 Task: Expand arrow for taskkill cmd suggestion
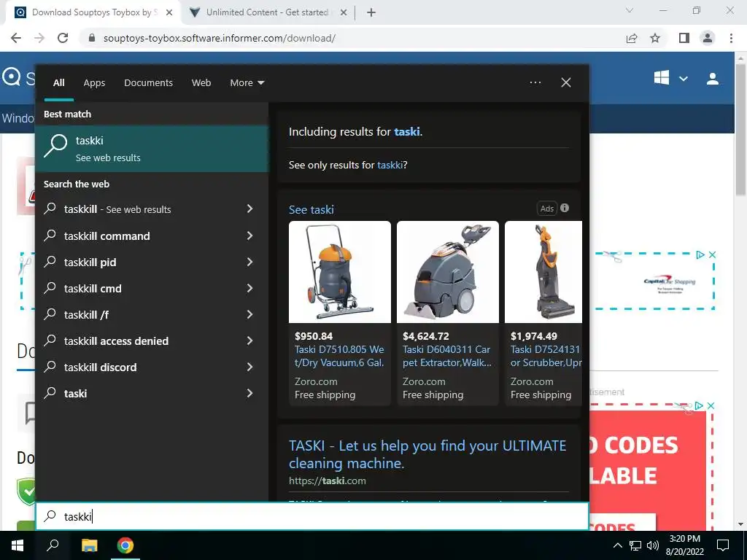click(249, 288)
